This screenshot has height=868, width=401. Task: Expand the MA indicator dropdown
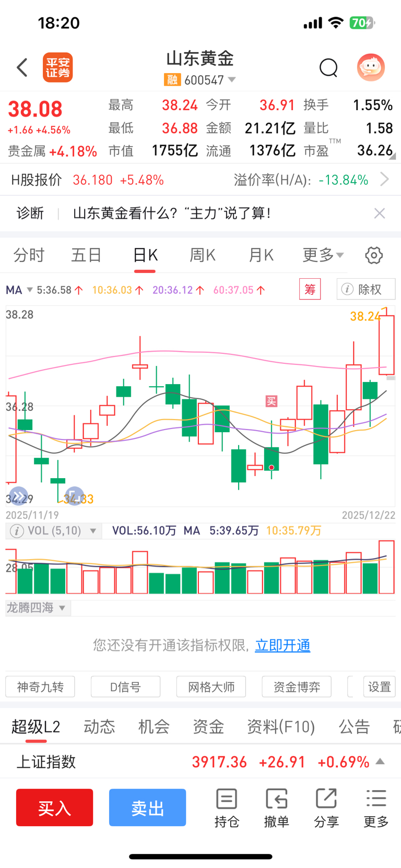tap(29, 290)
